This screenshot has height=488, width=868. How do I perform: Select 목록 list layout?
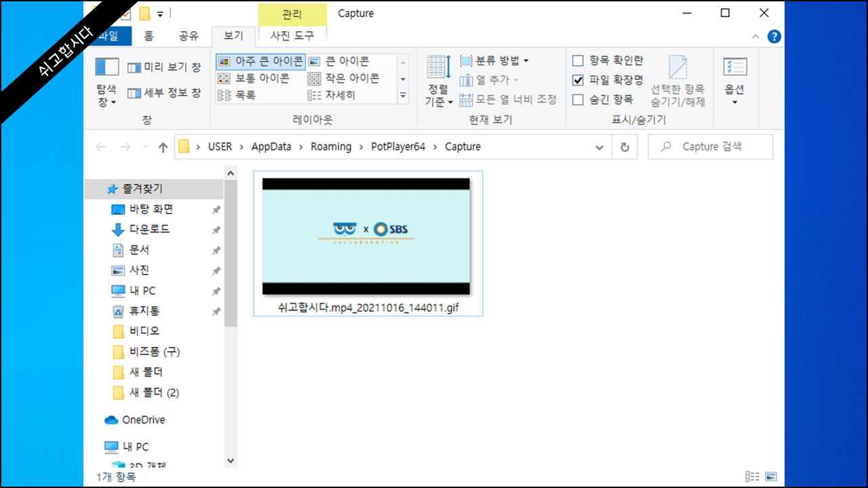(x=237, y=96)
